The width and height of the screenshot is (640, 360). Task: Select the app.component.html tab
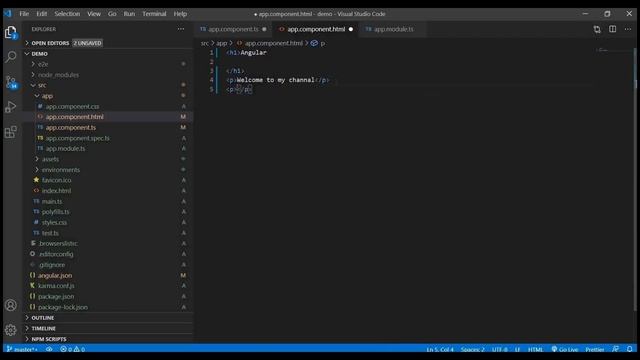(x=316, y=29)
